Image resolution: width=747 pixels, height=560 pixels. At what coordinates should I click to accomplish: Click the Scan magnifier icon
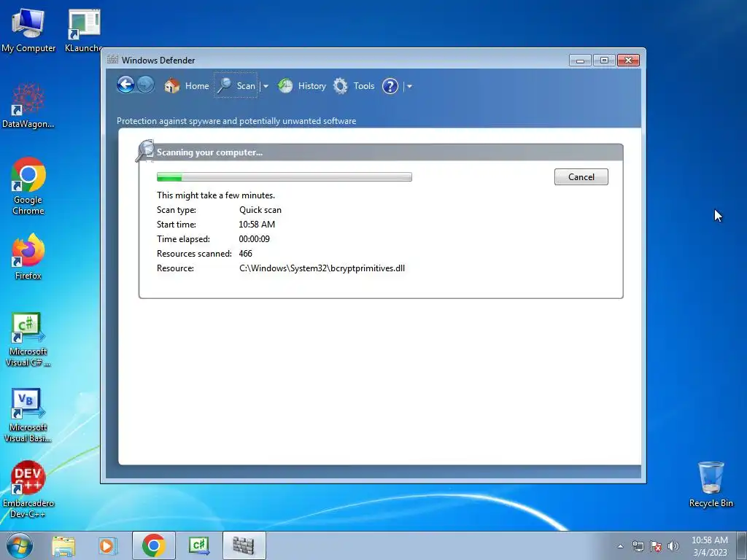(225, 86)
